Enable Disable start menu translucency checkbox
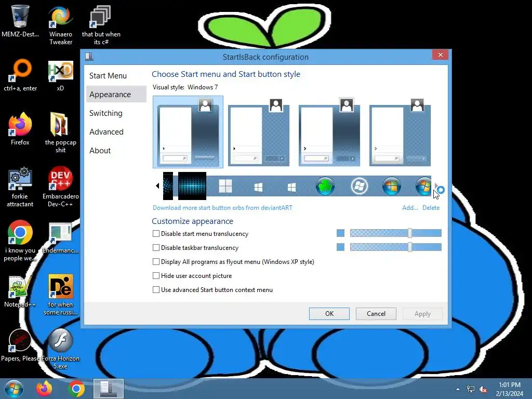The height and width of the screenshot is (399, 532). [x=156, y=233]
